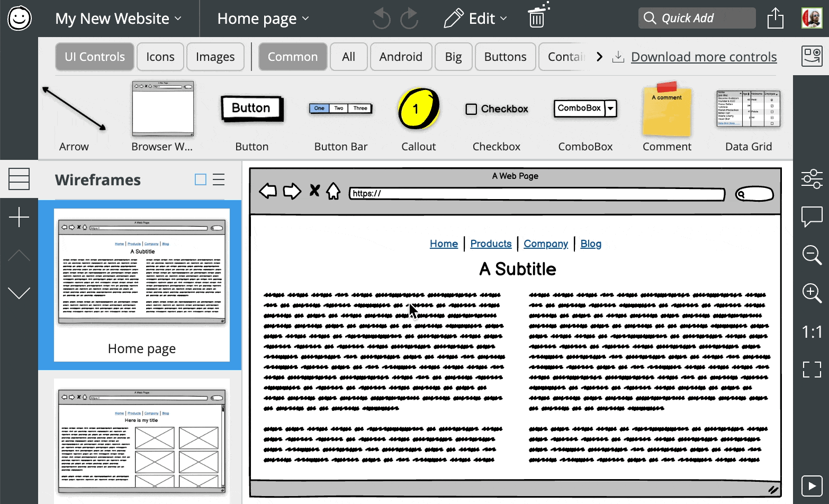The height and width of the screenshot is (504, 829).
Task: Expand the Home page dropdown
Action: point(263,19)
